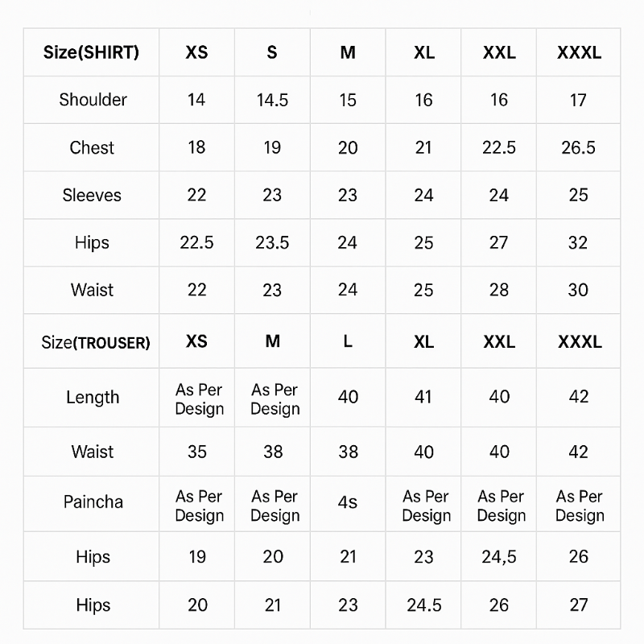Screen dimensions: 644x644
Task: Click the shirt Waist row label
Action: (x=92, y=290)
